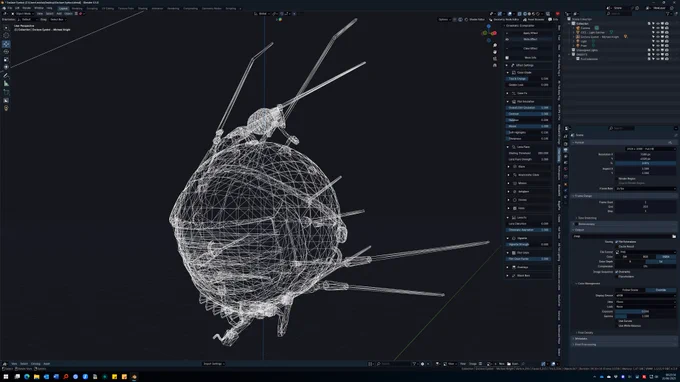Select the Measure tool
680x382 pixels.
tap(6, 84)
